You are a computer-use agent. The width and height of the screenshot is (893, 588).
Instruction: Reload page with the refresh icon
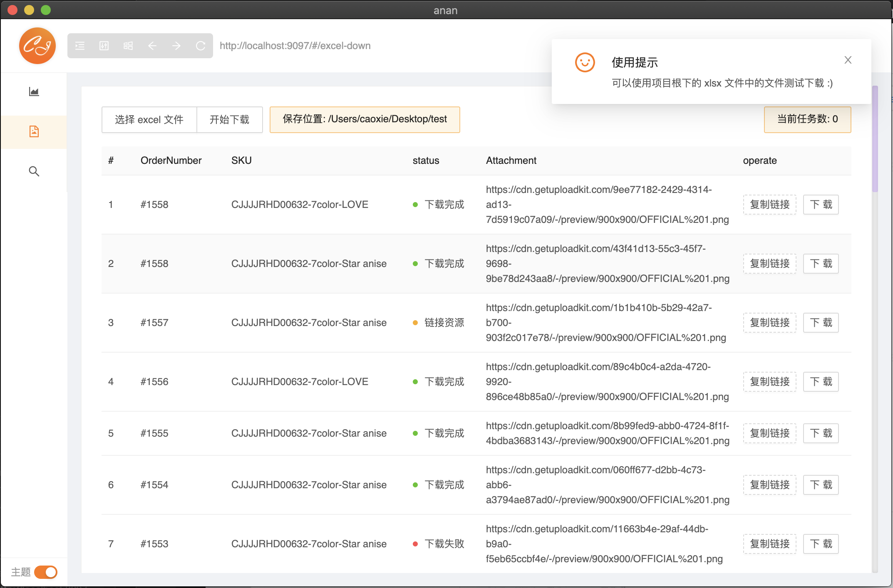201,46
